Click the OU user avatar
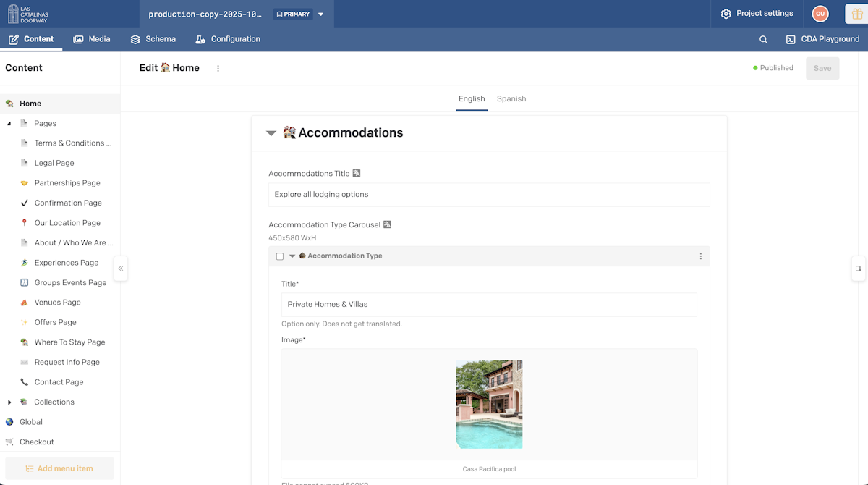The height and width of the screenshot is (485, 868). point(820,14)
